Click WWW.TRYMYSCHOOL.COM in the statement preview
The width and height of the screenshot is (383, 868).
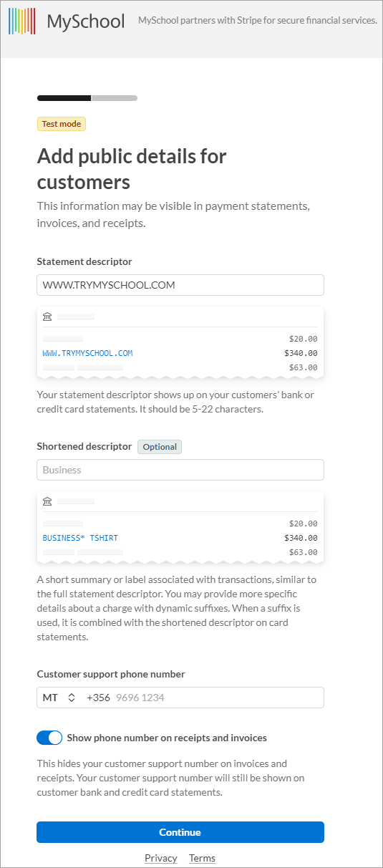click(x=87, y=353)
